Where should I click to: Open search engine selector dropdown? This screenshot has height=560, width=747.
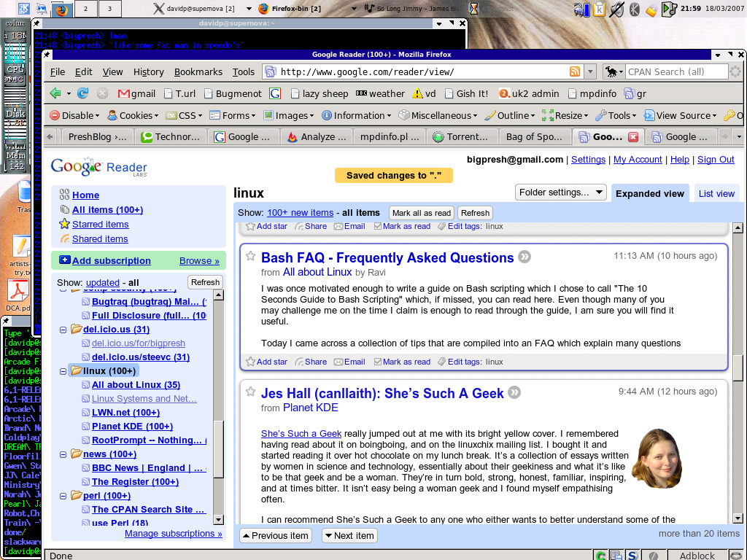614,72
